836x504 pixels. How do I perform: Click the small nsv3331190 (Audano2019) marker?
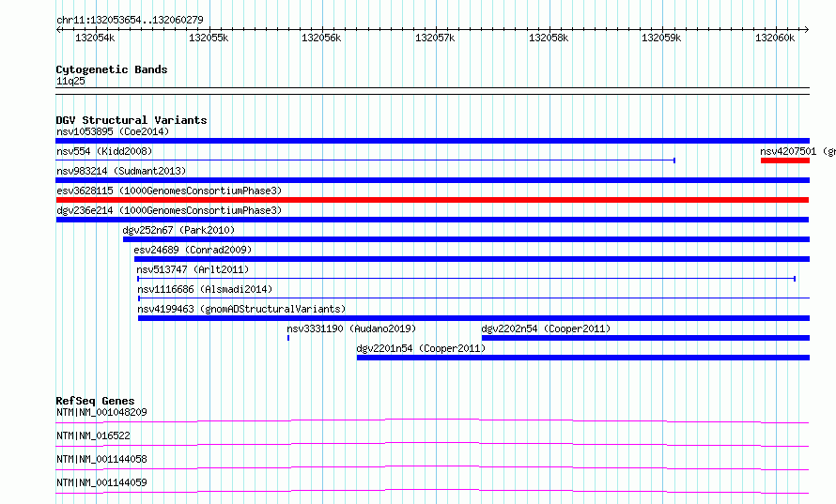[288, 338]
